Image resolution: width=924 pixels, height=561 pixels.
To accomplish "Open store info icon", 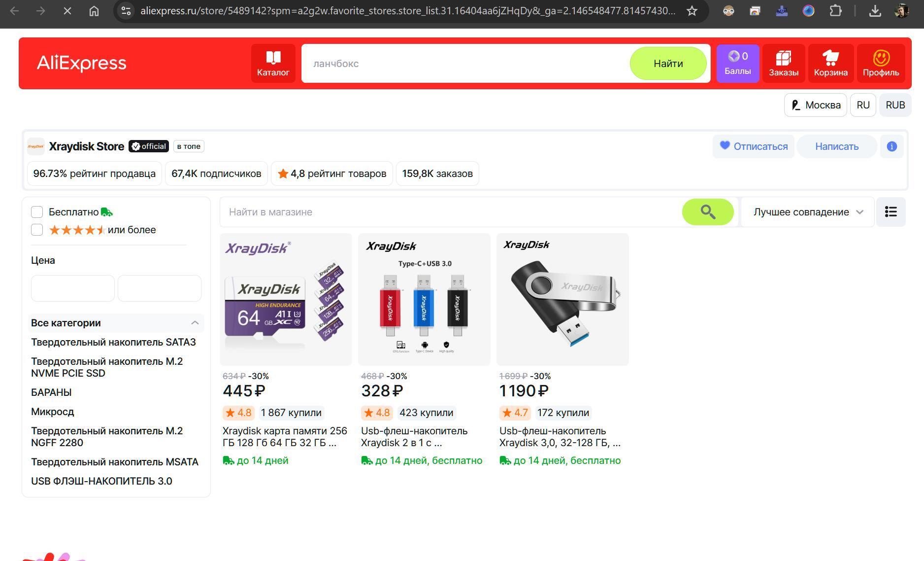I will (x=891, y=146).
